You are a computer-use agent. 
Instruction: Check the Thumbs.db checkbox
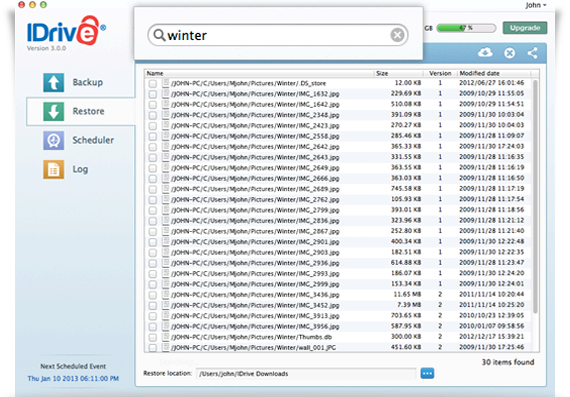[153, 337]
